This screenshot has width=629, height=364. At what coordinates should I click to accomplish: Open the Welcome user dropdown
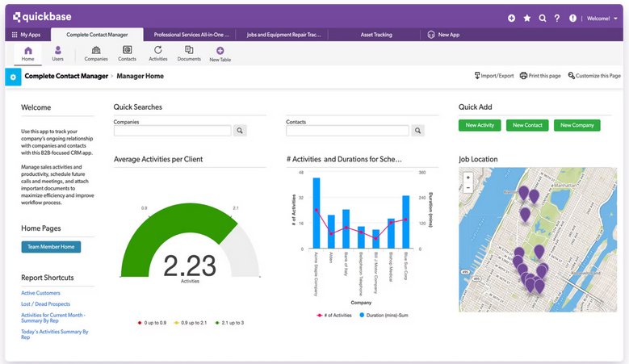tap(602, 18)
